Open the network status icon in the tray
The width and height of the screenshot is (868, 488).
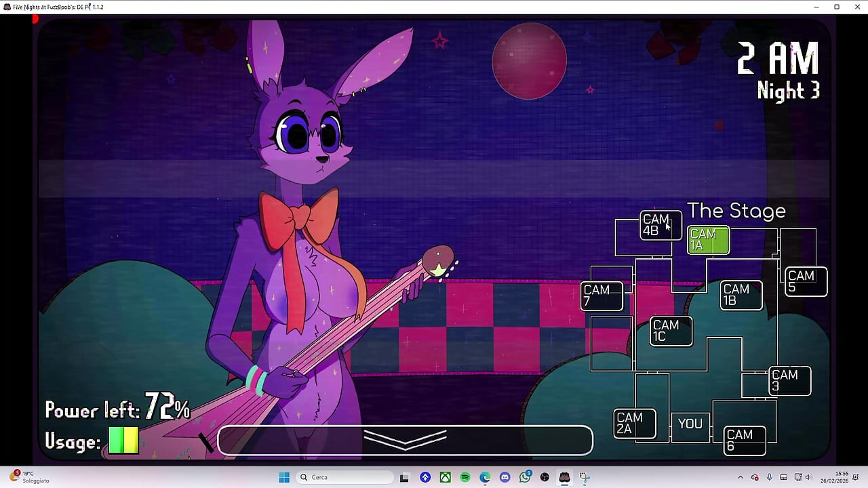coord(798,477)
